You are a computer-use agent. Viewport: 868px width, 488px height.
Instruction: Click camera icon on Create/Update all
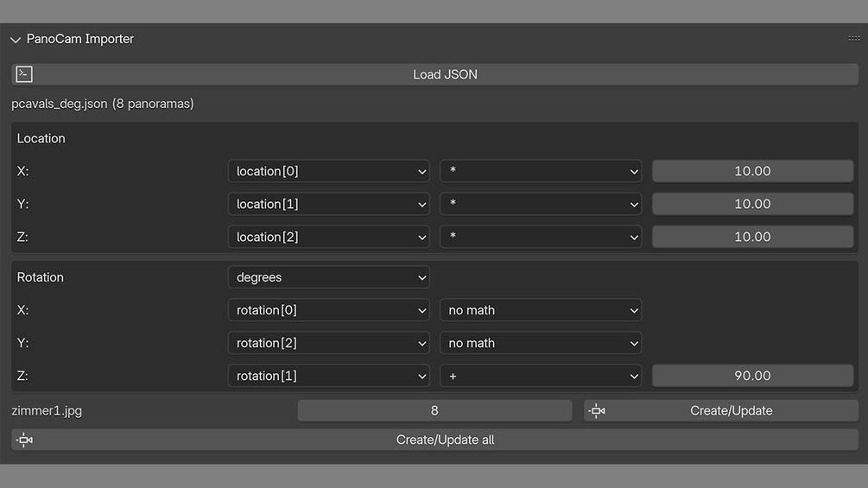[x=24, y=440]
